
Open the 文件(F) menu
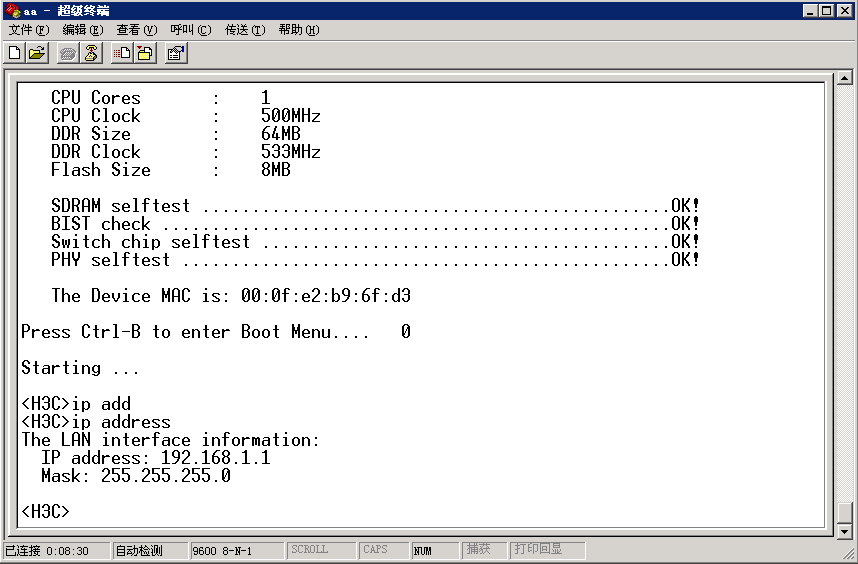28,30
